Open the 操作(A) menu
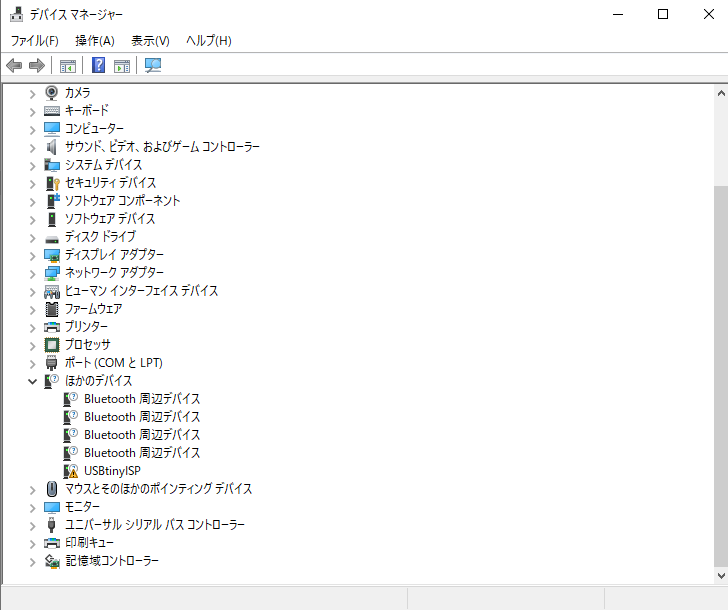Image resolution: width=728 pixels, height=610 pixels. 95,41
